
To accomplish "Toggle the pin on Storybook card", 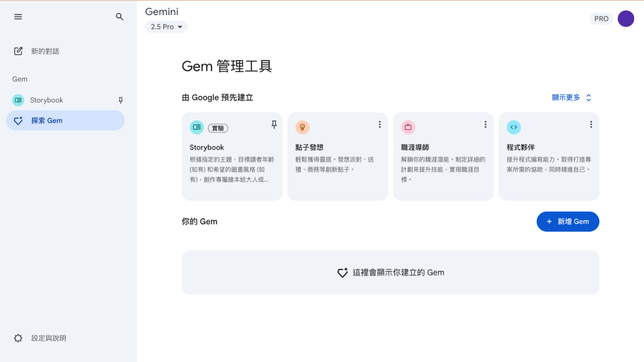I will point(274,125).
